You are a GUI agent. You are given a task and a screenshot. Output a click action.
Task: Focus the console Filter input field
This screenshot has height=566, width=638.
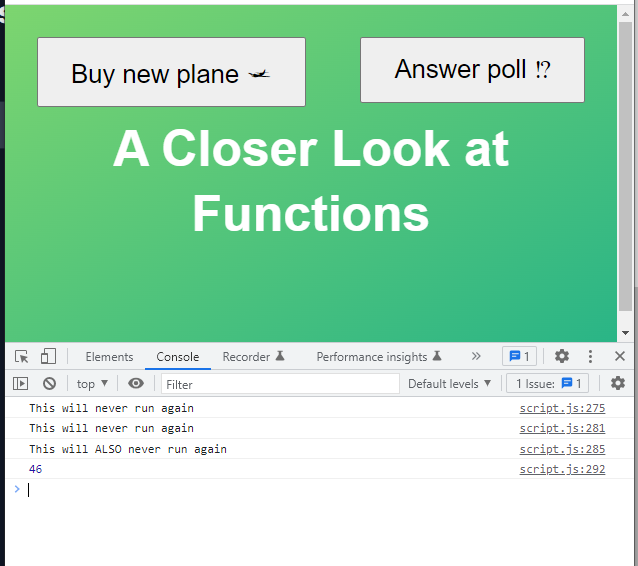(x=280, y=384)
